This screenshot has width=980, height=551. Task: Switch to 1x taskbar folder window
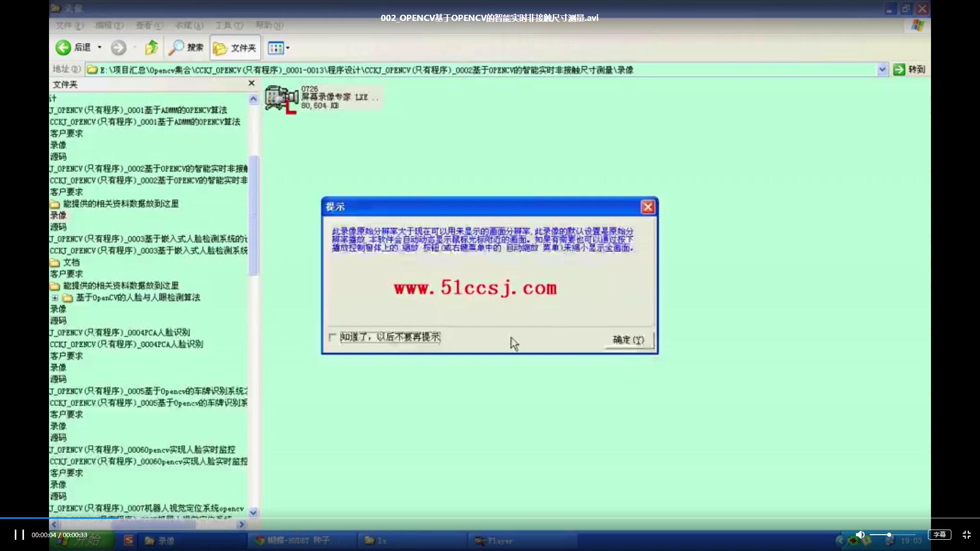pos(411,541)
